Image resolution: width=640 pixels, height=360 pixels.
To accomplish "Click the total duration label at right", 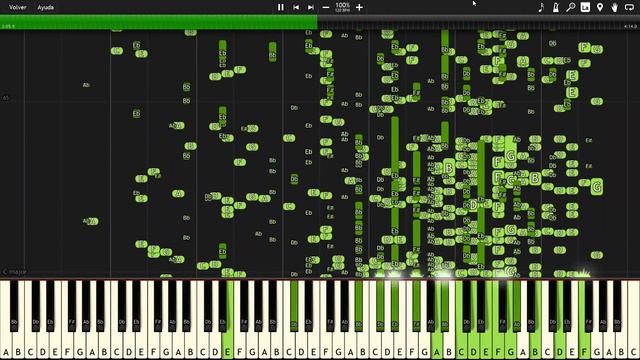I will pyautogui.click(x=630, y=27).
